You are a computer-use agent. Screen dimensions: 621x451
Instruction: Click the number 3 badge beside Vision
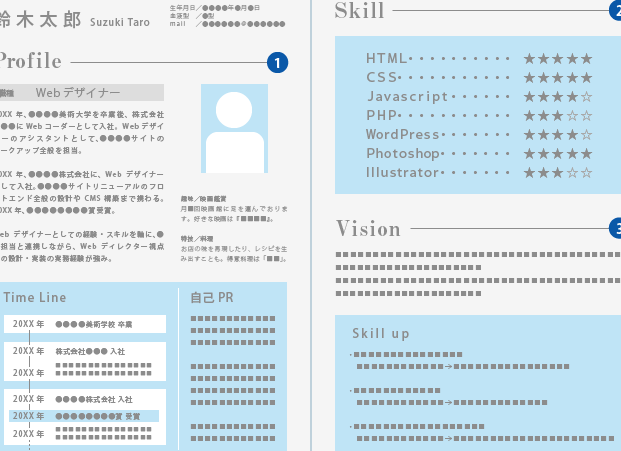click(615, 230)
